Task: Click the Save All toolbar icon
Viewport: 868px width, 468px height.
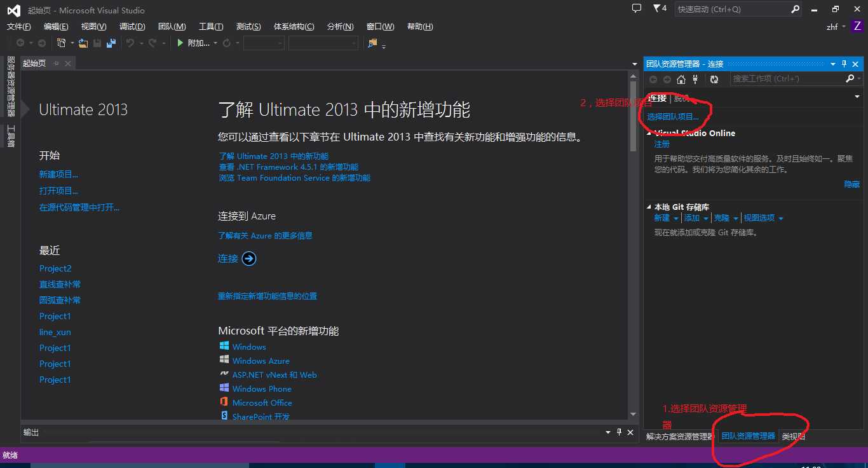Action: point(111,43)
